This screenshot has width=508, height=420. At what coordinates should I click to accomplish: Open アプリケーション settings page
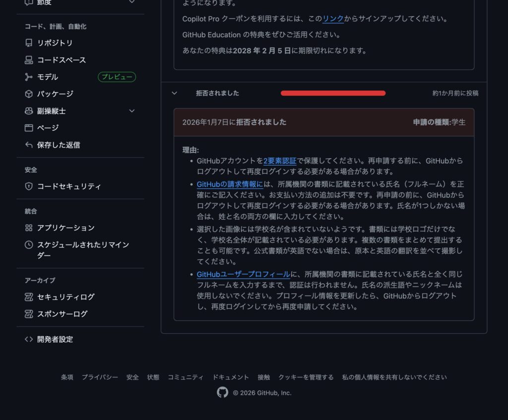65,228
